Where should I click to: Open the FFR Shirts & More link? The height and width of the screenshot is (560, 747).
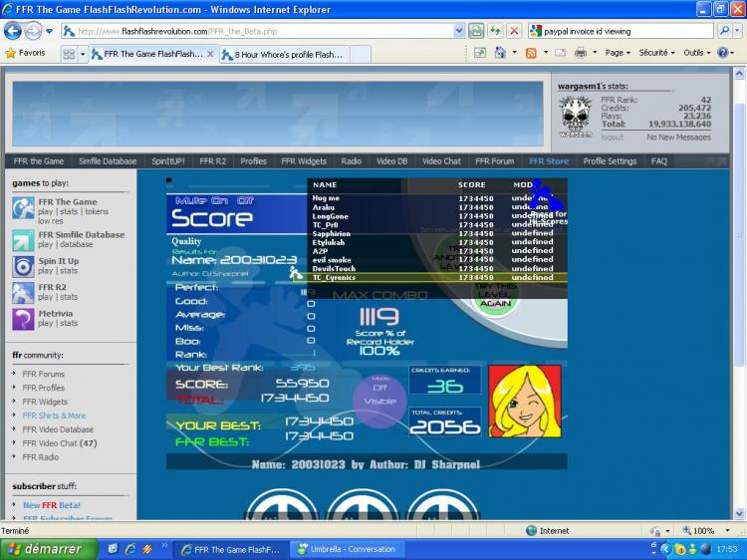(x=54, y=416)
